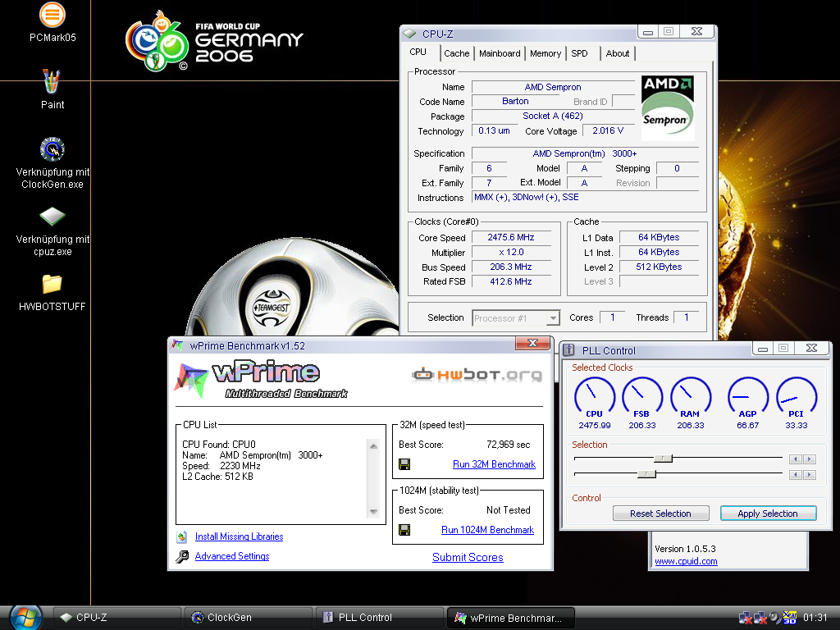Screen dimensions: 840x630
Task: Click the Submit Scores link
Action: (468, 557)
